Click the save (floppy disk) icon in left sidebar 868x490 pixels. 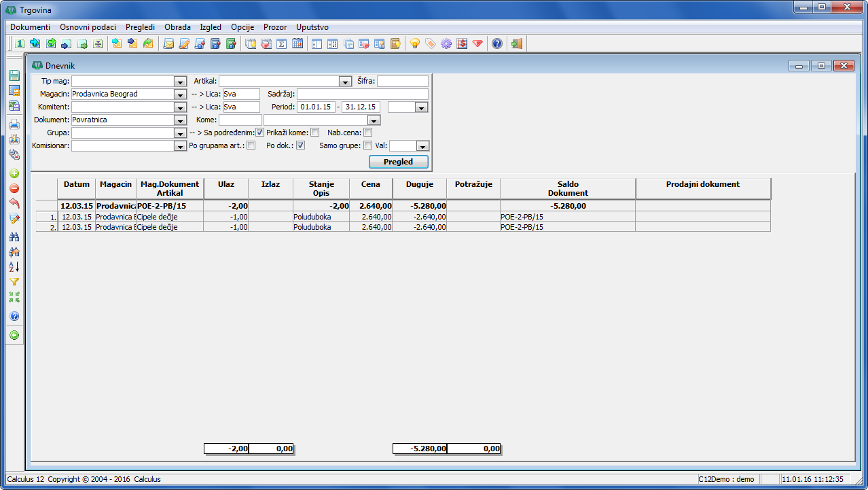[14, 76]
